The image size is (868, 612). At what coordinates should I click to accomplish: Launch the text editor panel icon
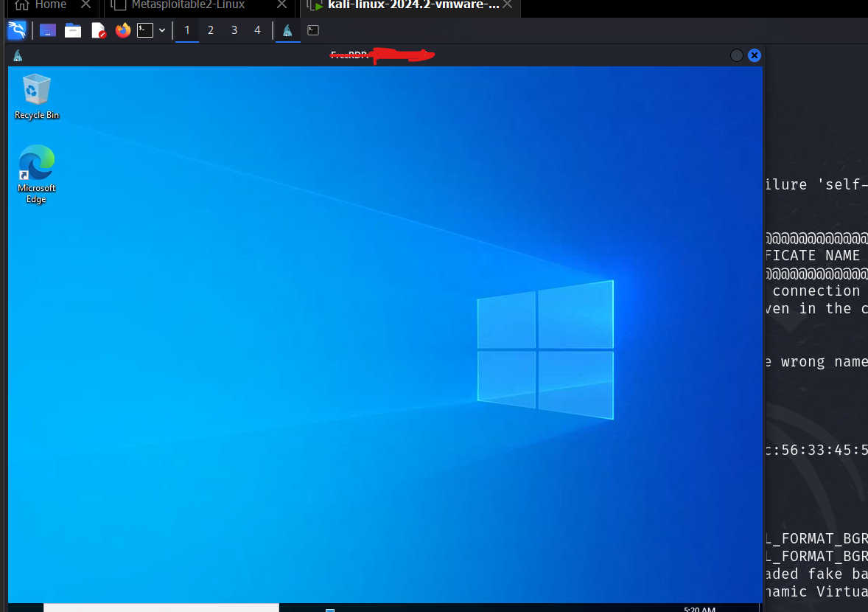click(x=98, y=30)
